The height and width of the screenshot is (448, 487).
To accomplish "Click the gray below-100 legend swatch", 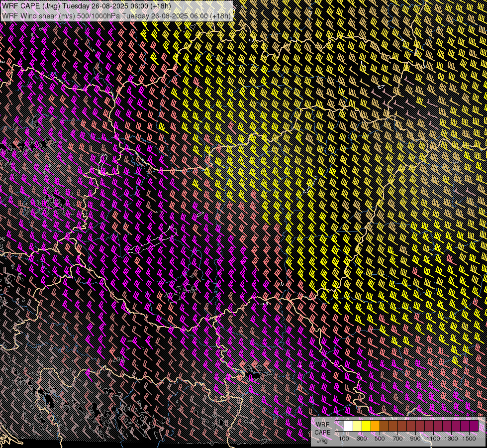I will pos(339,426).
